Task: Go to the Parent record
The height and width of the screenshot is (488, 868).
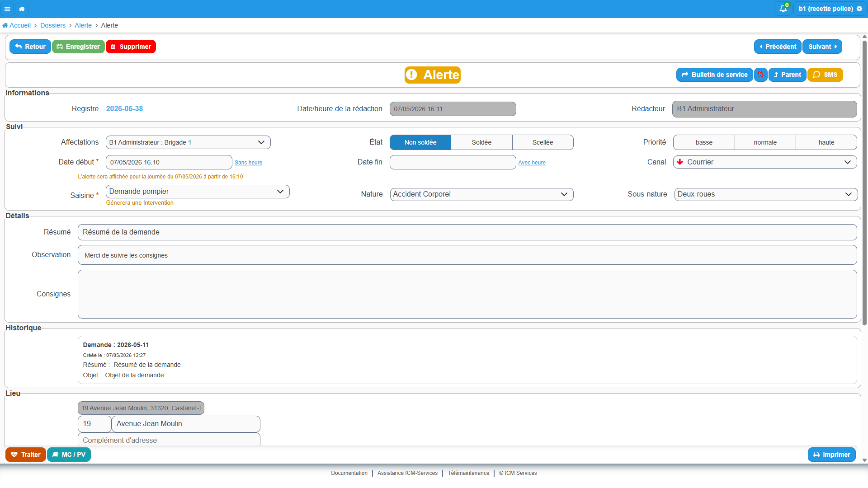Action: 787,75
